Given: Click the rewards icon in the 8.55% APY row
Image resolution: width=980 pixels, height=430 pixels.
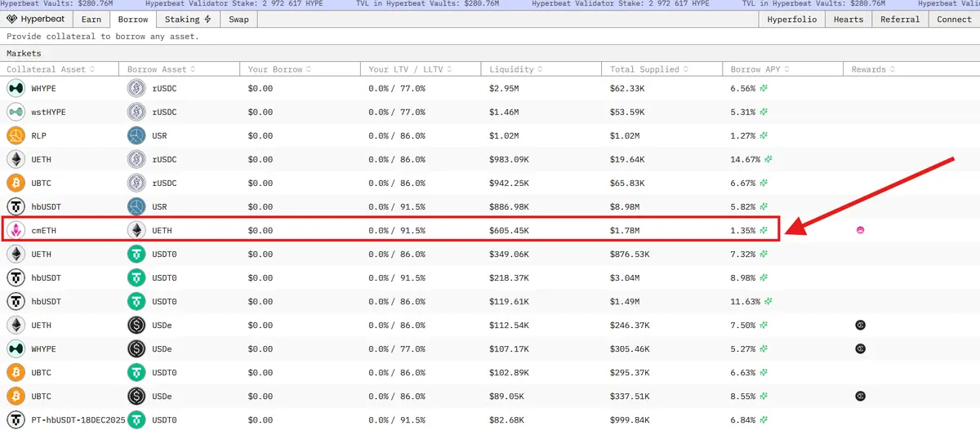Looking at the screenshot, I should 860,397.
